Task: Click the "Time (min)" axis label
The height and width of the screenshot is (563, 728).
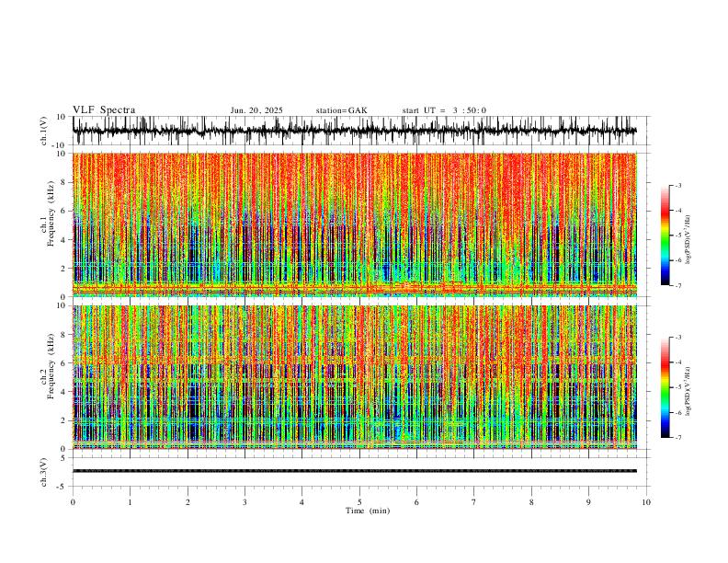Action: (x=368, y=511)
